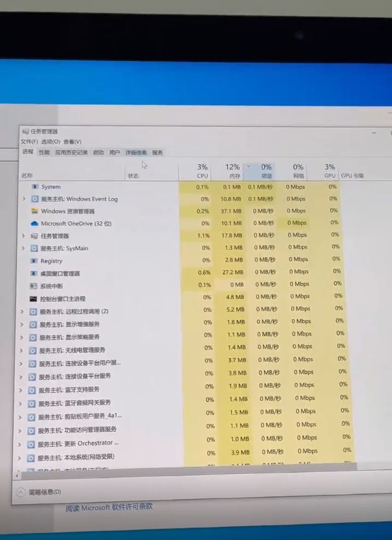Click the 功能访问管理器服务 service host icon

click(31, 431)
